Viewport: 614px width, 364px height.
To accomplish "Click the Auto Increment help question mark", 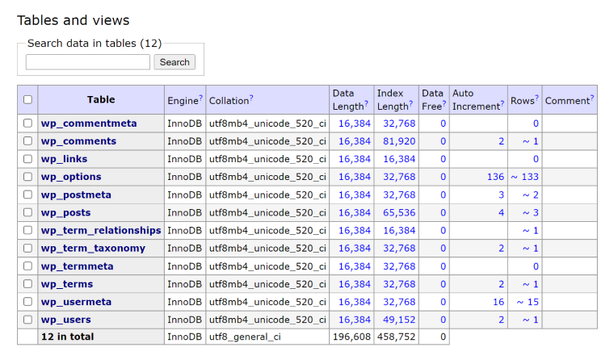I will click(x=503, y=103).
